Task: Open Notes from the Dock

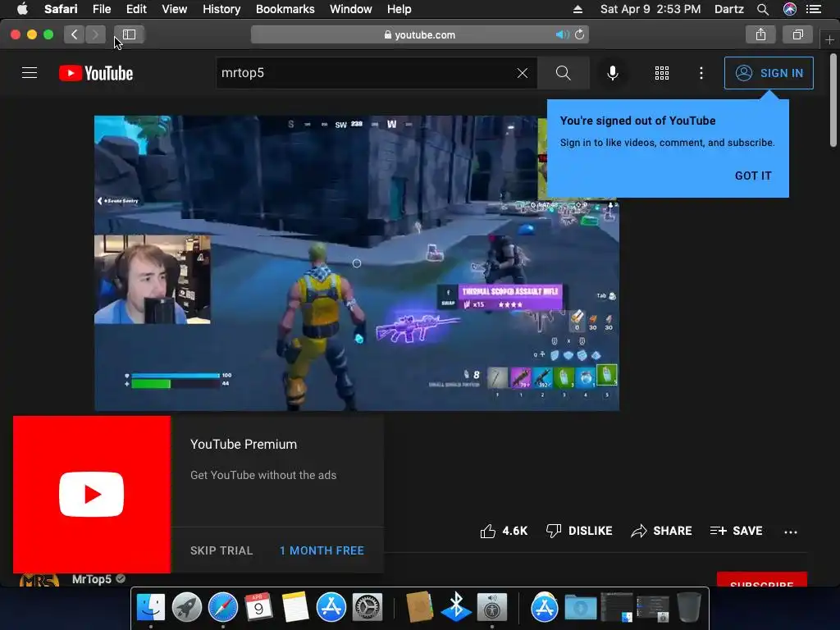Action: point(294,607)
